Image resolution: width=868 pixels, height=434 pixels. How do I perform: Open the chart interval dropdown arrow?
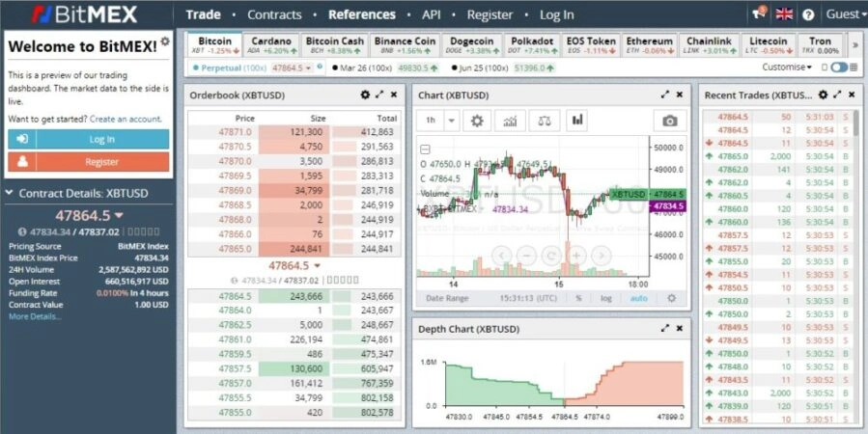(452, 121)
